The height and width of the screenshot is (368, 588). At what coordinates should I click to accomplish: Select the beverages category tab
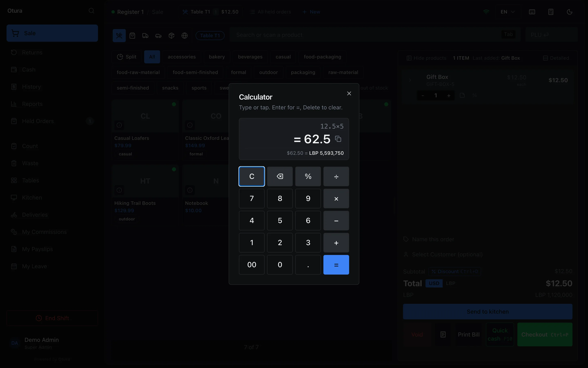tap(250, 57)
